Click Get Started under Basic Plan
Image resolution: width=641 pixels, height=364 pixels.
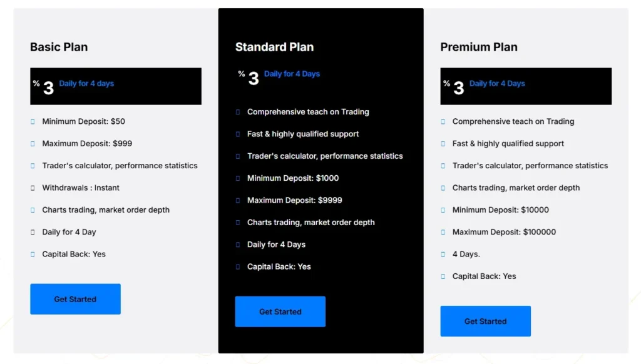click(75, 299)
